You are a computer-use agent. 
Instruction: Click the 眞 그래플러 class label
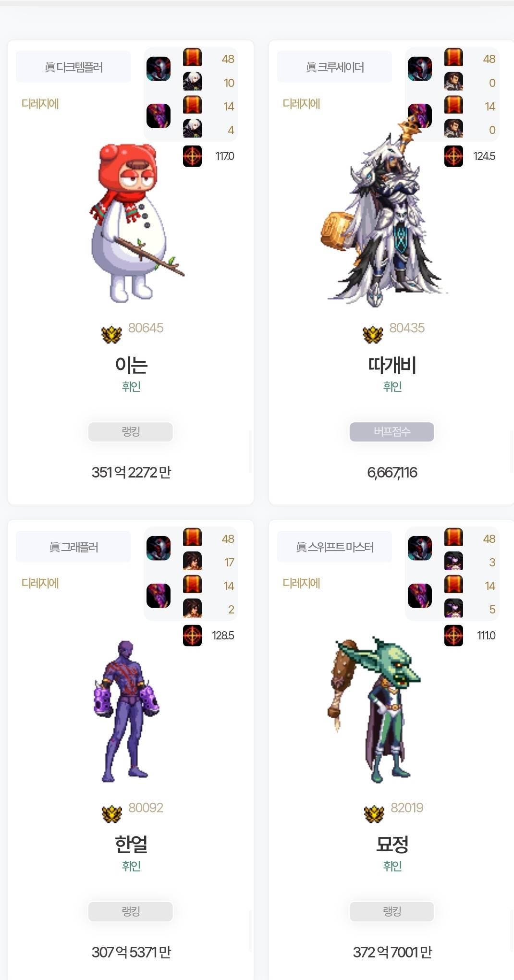coord(73,547)
